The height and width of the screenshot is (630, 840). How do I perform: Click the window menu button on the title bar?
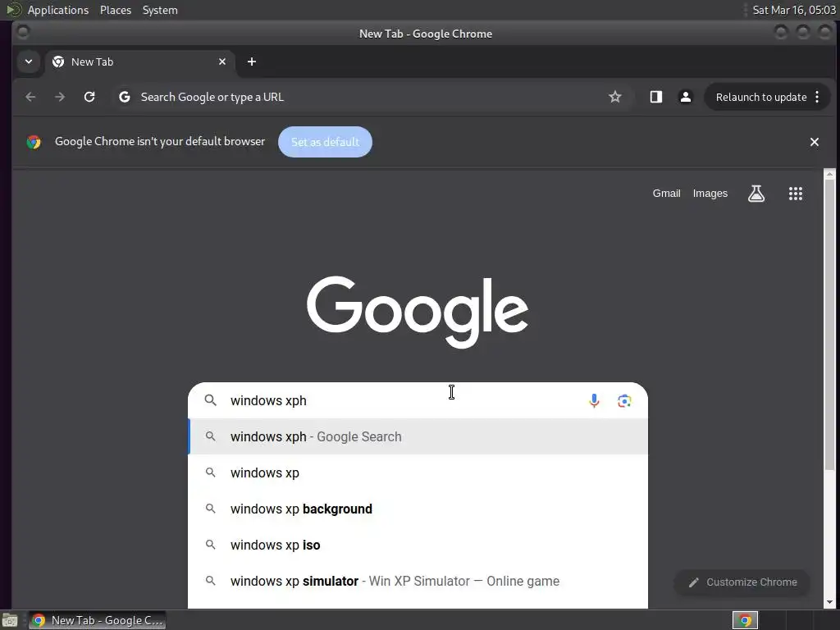tap(22, 32)
